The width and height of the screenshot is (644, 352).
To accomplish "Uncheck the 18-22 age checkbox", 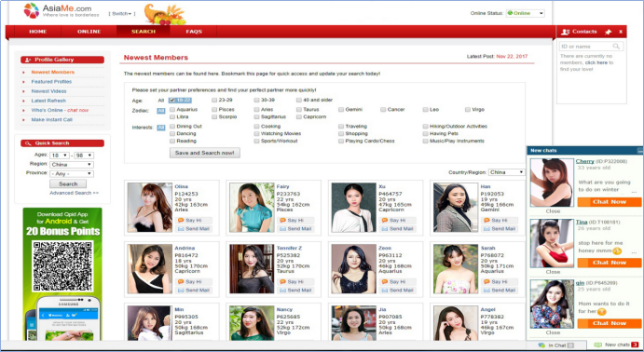I will pyautogui.click(x=172, y=100).
